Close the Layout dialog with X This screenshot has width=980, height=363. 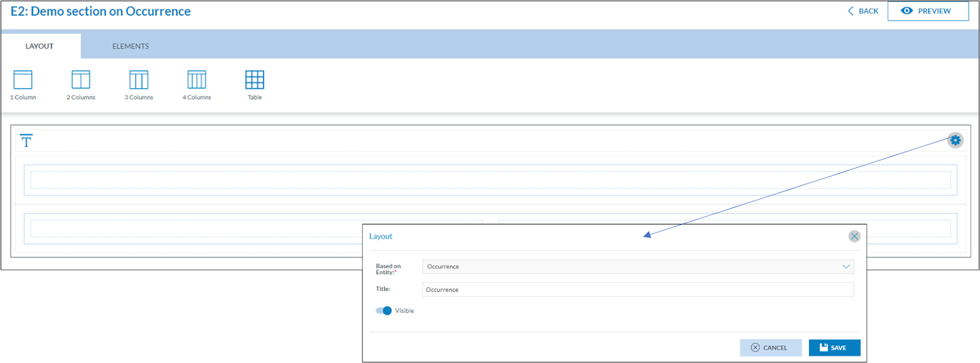854,237
